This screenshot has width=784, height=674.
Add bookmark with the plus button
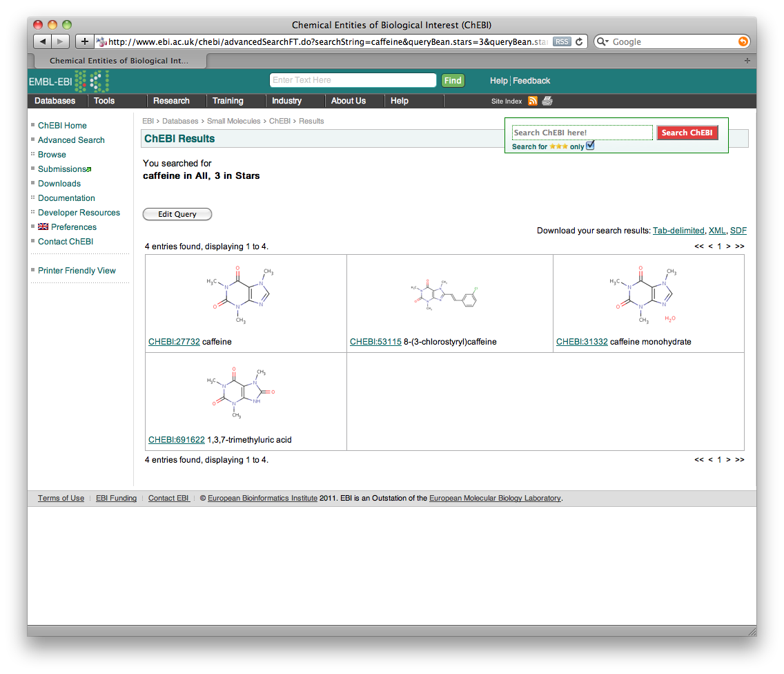(x=84, y=41)
